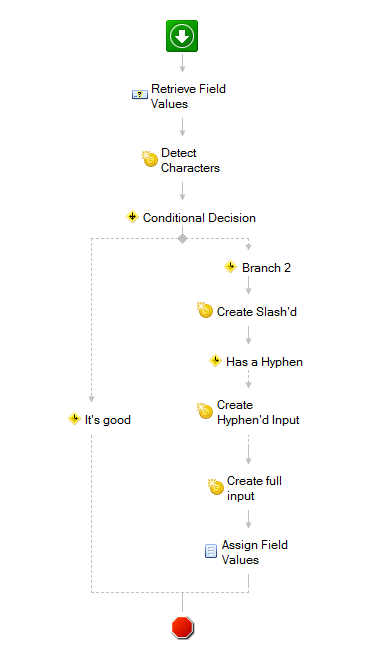Select the Create Hyphen'd Input icon

(205, 411)
